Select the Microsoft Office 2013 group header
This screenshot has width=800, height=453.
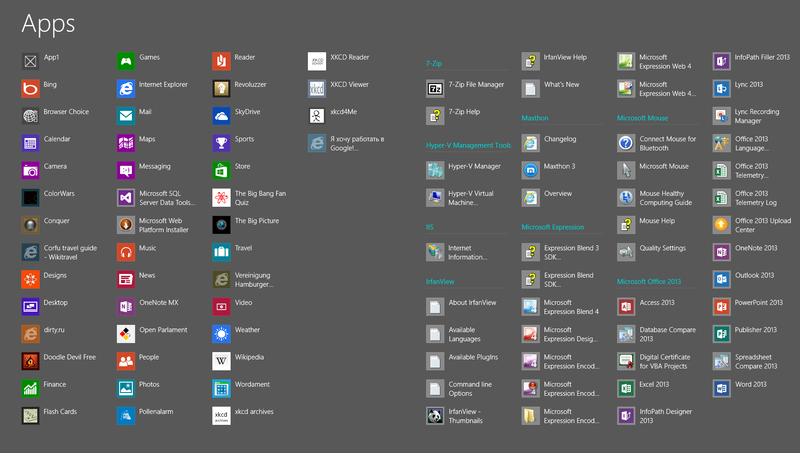coord(648,282)
